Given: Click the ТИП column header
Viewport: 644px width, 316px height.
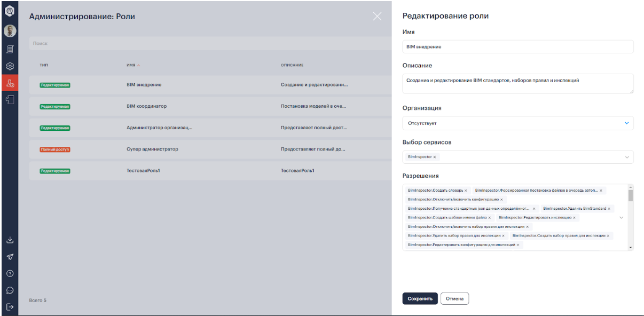Looking at the screenshot, I should (44, 65).
